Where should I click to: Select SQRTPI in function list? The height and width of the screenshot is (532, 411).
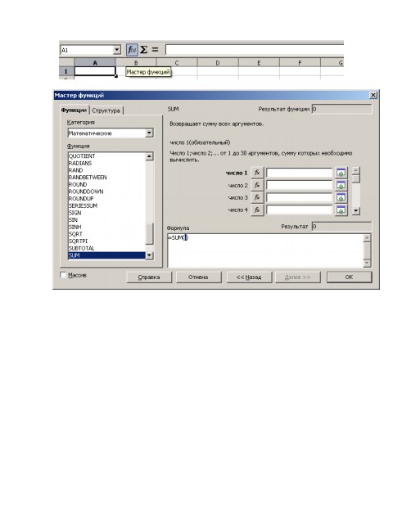tap(106, 241)
